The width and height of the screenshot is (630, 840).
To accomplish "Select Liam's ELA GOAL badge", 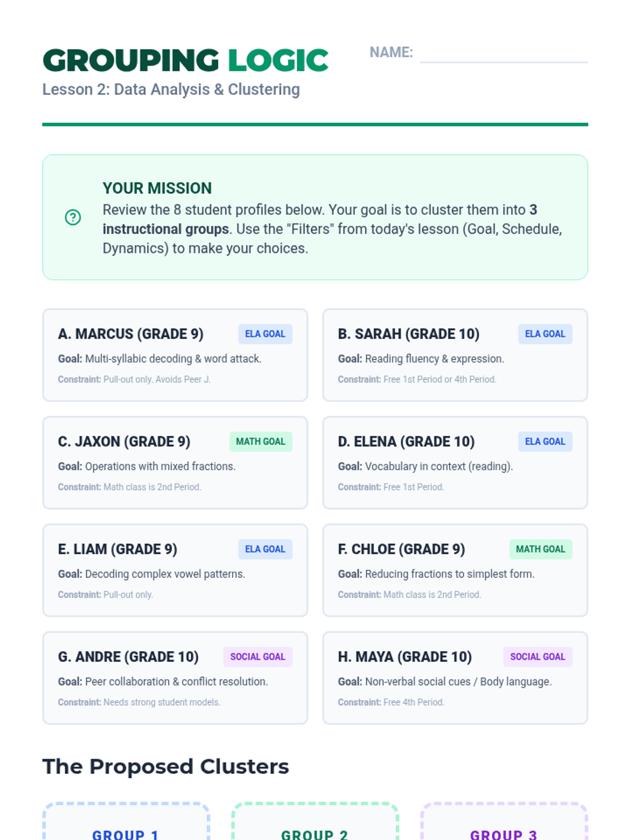I will pyautogui.click(x=265, y=549).
